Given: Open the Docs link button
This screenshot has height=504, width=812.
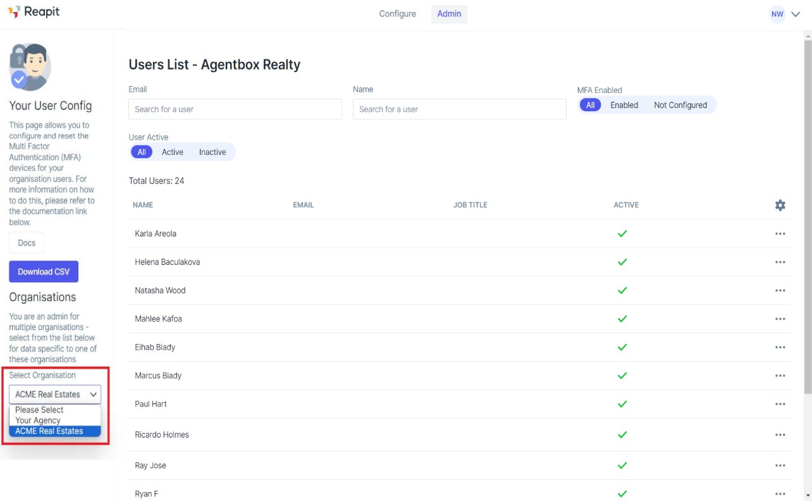Looking at the screenshot, I should click(27, 243).
